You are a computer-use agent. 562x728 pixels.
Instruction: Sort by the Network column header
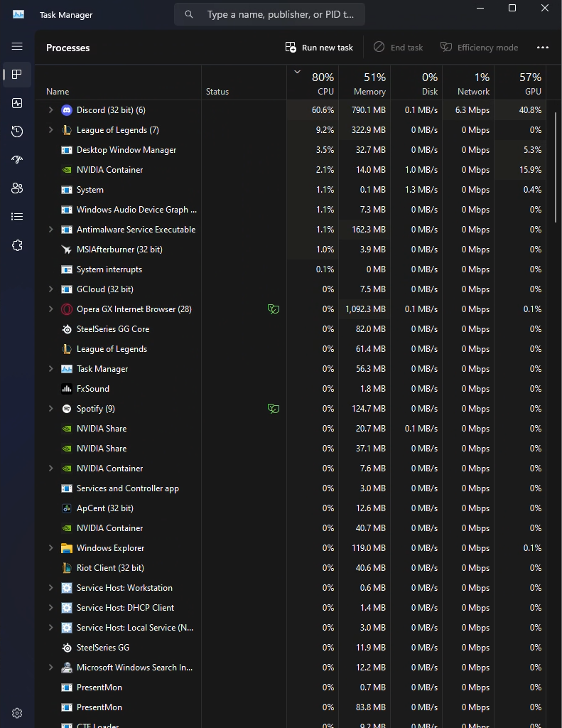(x=469, y=82)
